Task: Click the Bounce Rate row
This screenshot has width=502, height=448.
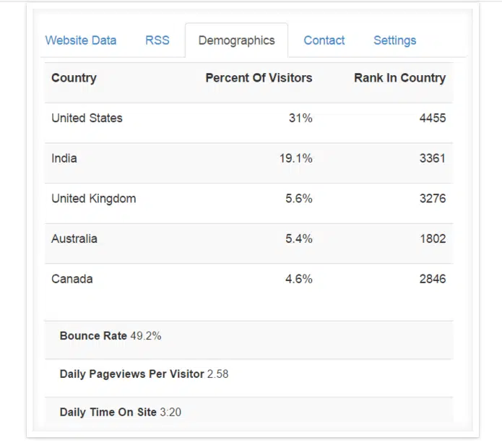Action: pos(111,336)
